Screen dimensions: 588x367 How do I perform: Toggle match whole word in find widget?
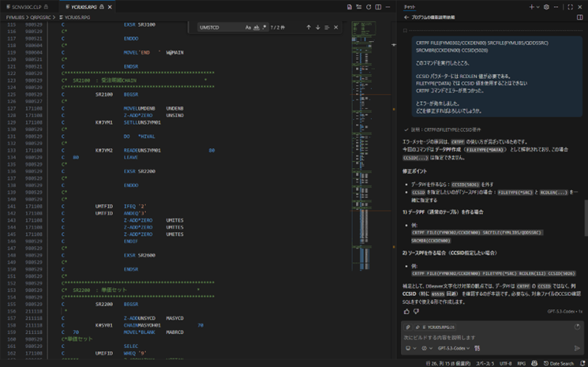pyautogui.click(x=257, y=27)
